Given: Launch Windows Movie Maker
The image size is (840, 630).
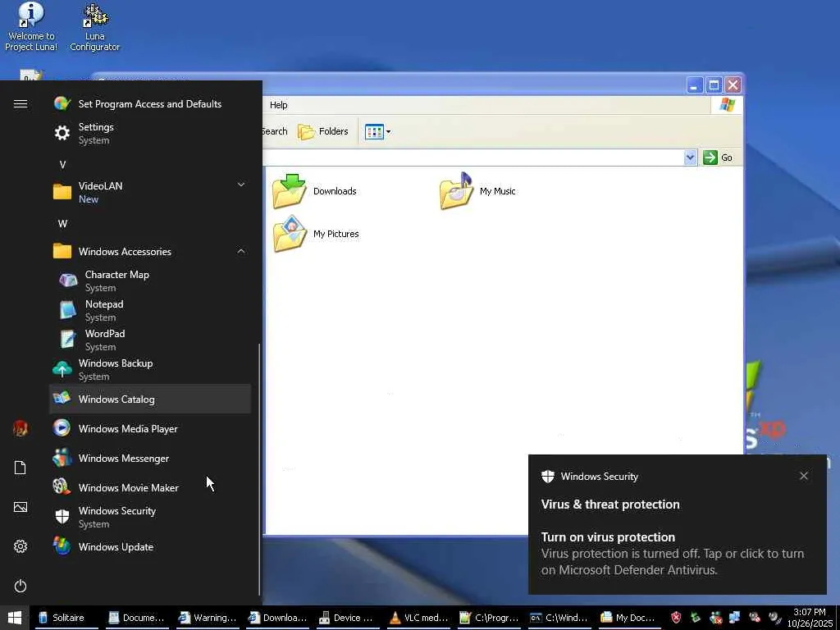Looking at the screenshot, I should [x=150, y=487].
